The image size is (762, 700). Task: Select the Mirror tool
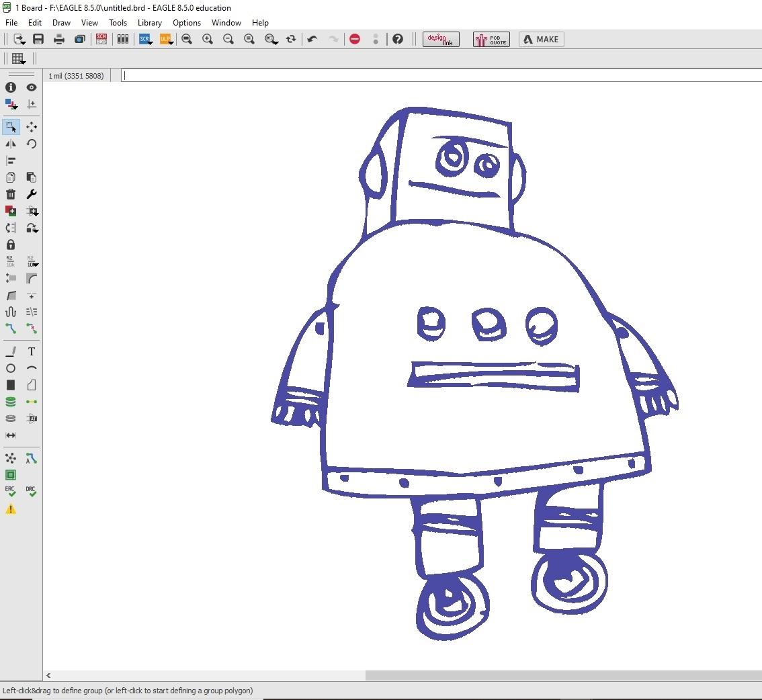11,144
